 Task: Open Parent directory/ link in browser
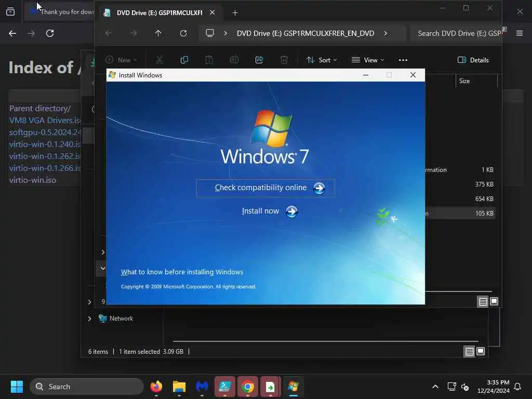pos(39,109)
